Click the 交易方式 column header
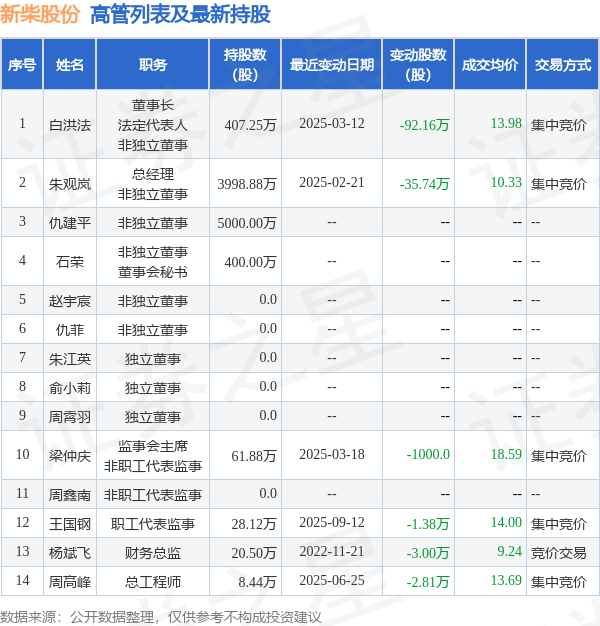600x626 pixels. [563, 64]
